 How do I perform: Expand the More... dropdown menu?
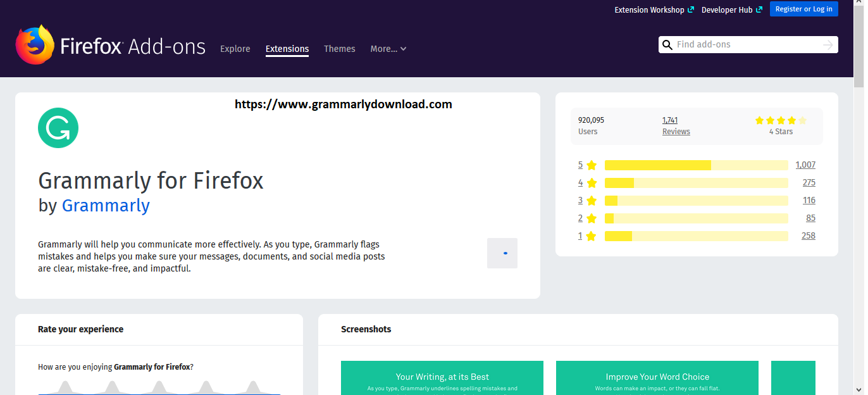tap(388, 49)
